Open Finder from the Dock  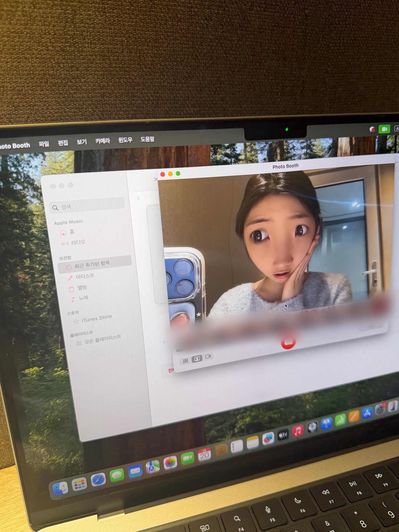coord(60,488)
